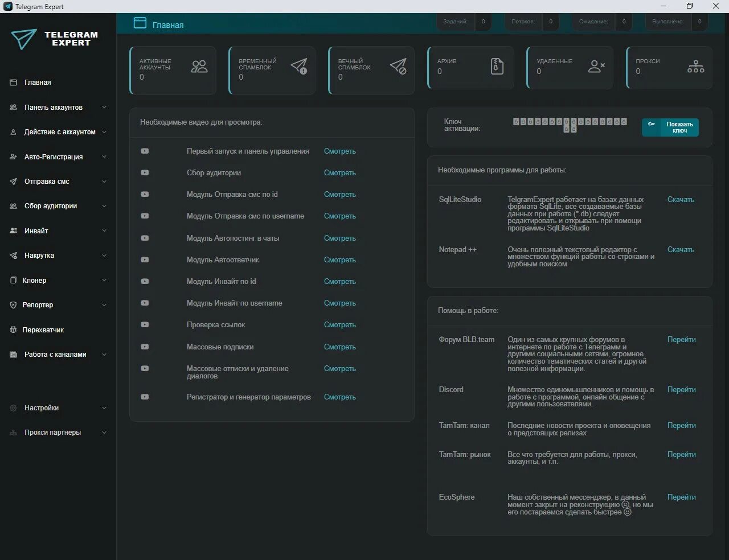729x560 pixels.
Task: Expand the Настройки chevron
Action: 104,408
